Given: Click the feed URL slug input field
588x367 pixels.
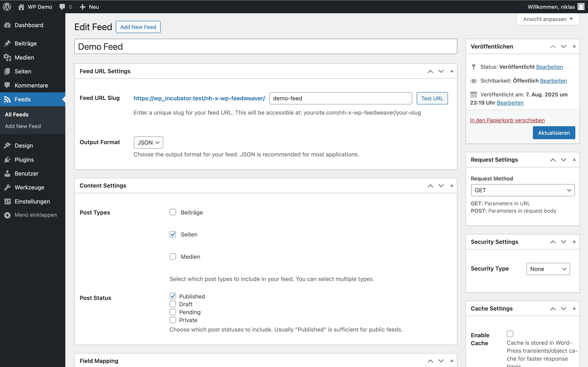Looking at the screenshot, I should 340,98.
